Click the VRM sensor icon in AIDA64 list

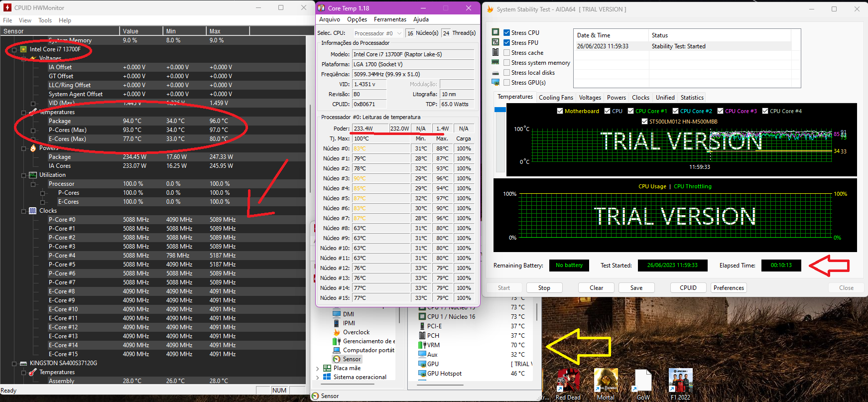tap(421, 345)
